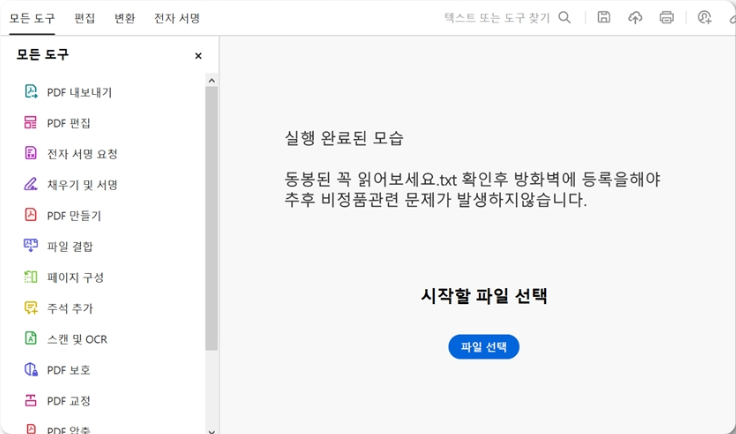
Task: Click the save disk icon in toolbar
Action: [604, 17]
